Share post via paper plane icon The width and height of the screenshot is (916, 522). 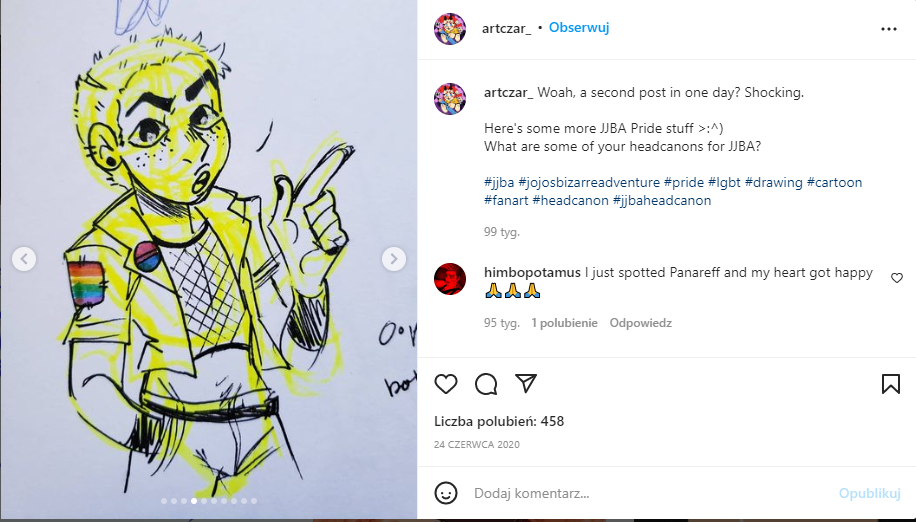tap(526, 383)
